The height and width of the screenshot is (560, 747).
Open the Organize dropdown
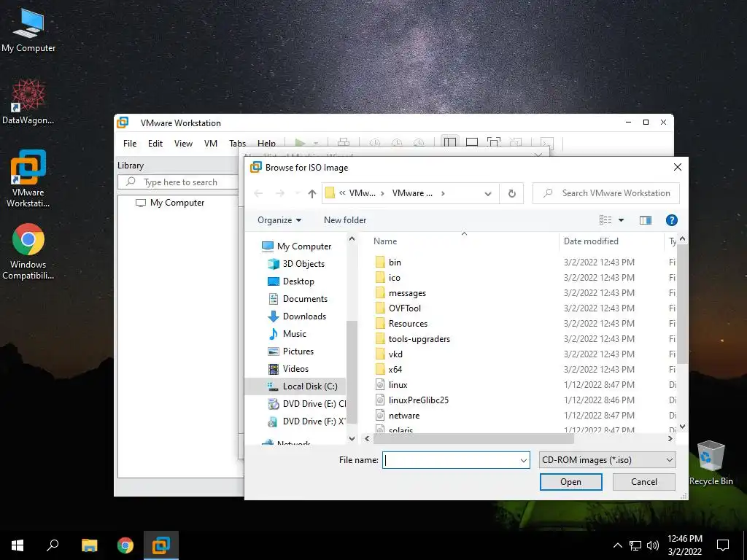click(279, 220)
